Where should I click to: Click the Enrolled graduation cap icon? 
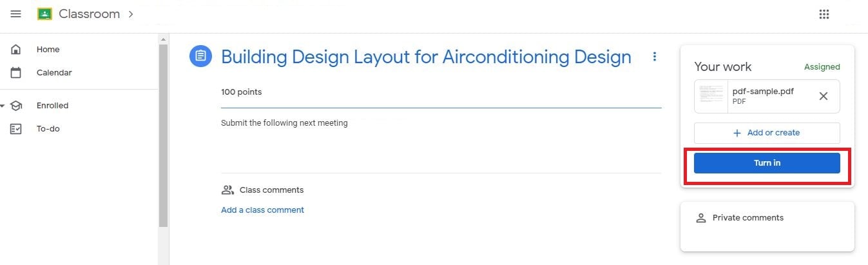click(x=16, y=106)
